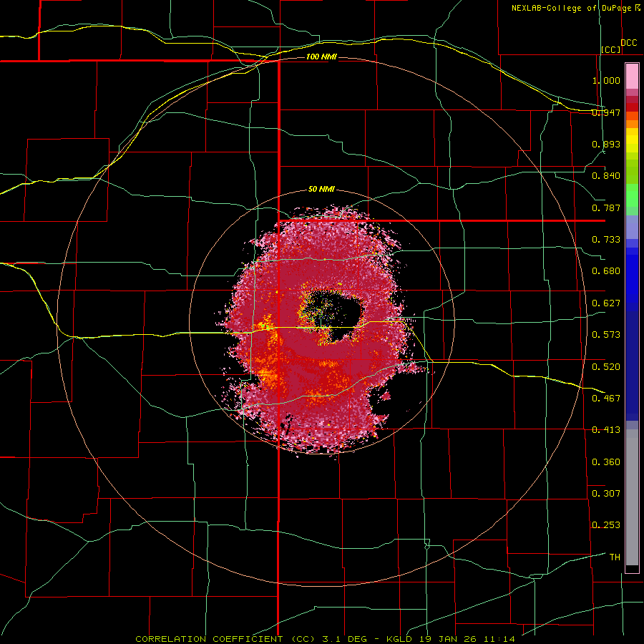Image resolution: width=644 pixels, height=644 pixels.
Task: Click the 0.253 scale value
Action: click(606, 525)
